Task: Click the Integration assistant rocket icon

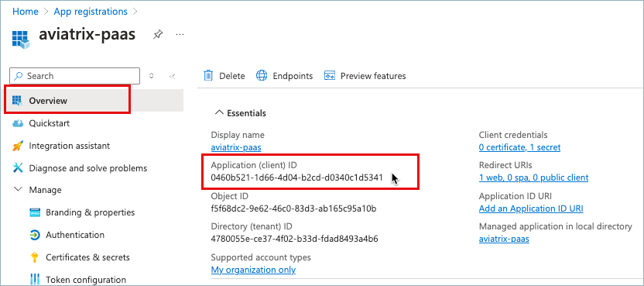Action: [x=18, y=146]
